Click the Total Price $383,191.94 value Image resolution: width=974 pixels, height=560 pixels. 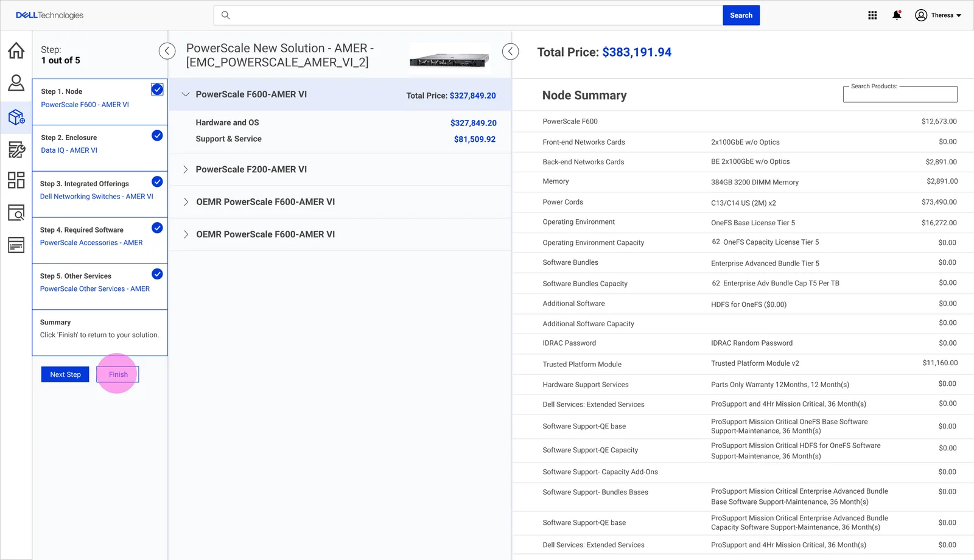637,52
